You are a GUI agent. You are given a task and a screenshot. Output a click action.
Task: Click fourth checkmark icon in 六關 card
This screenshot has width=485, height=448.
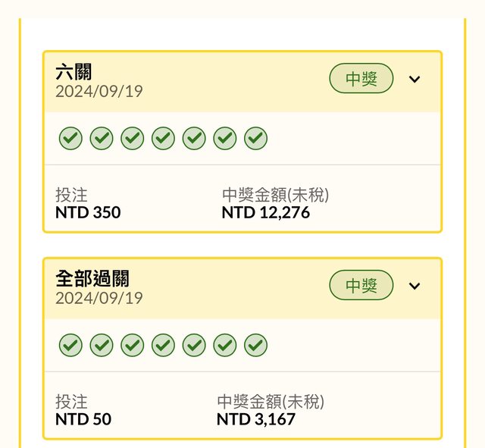[163, 139]
